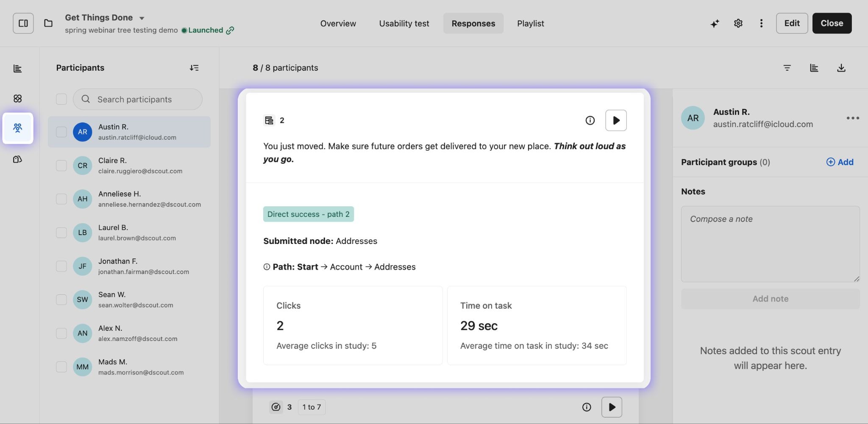Toggle the sidebar panel icon
868x424 pixels.
pos(23,23)
